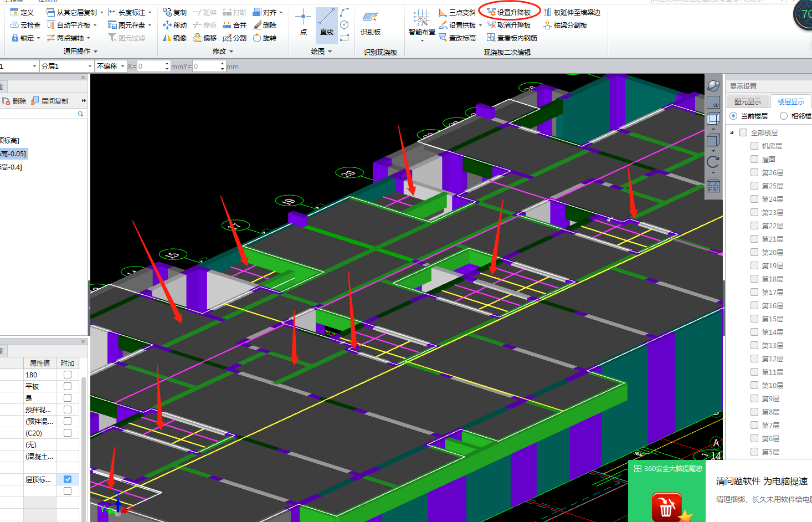
Task: Run 云检查 cloud check
Action: click(25, 25)
